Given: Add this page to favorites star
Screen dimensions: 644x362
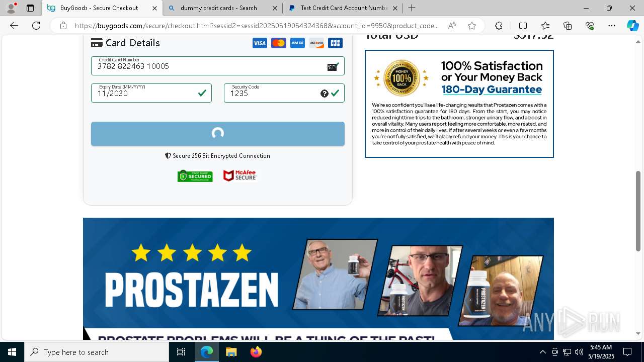Looking at the screenshot, I should [472, 26].
